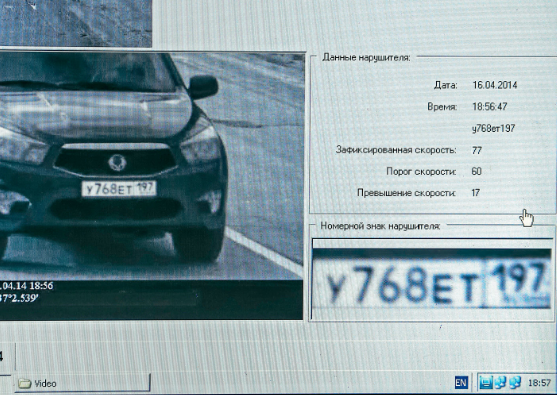This screenshot has height=395, width=557.
Task: Click recorded speed value 77
Action: tap(477, 150)
